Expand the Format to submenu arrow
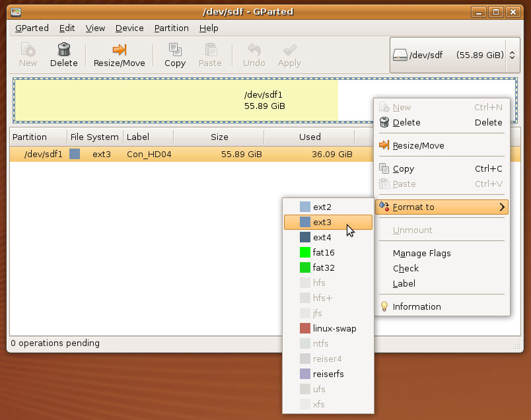Image resolution: width=531 pixels, height=420 pixels. click(x=502, y=207)
